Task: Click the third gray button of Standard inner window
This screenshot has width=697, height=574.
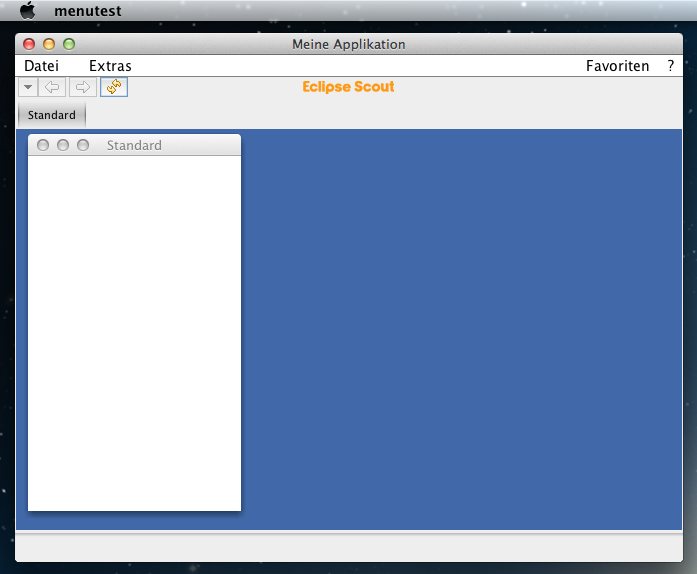Action: pos(83,145)
